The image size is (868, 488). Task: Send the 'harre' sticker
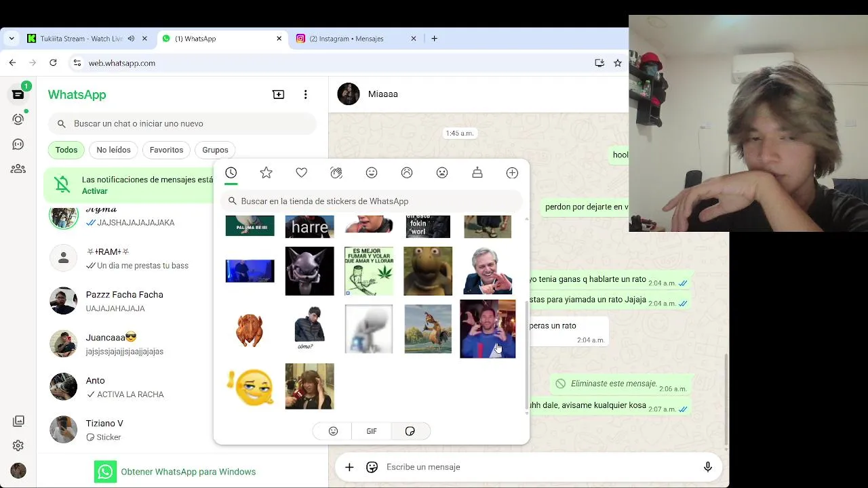point(310,226)
